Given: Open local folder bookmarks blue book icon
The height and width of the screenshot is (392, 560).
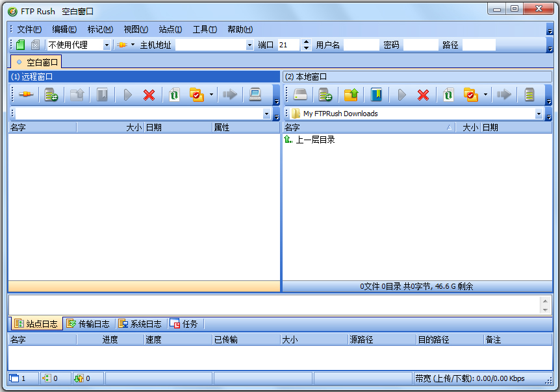Looking at the screenshot, I should (x=375, y=95).
